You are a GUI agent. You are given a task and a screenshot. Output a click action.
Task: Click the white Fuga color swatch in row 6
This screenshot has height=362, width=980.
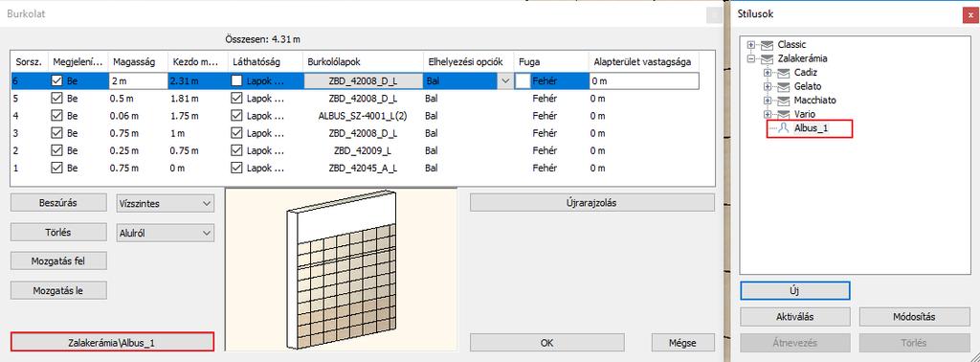[523, 80]
